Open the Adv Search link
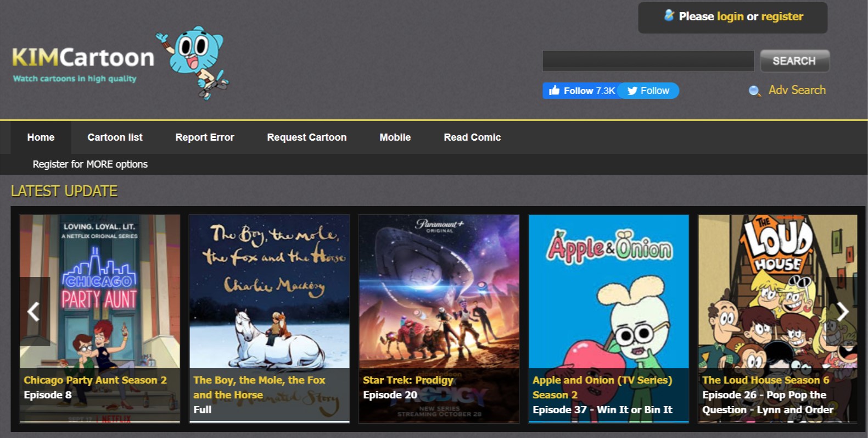This screenshot has height=438, width=868. point(797,90)
